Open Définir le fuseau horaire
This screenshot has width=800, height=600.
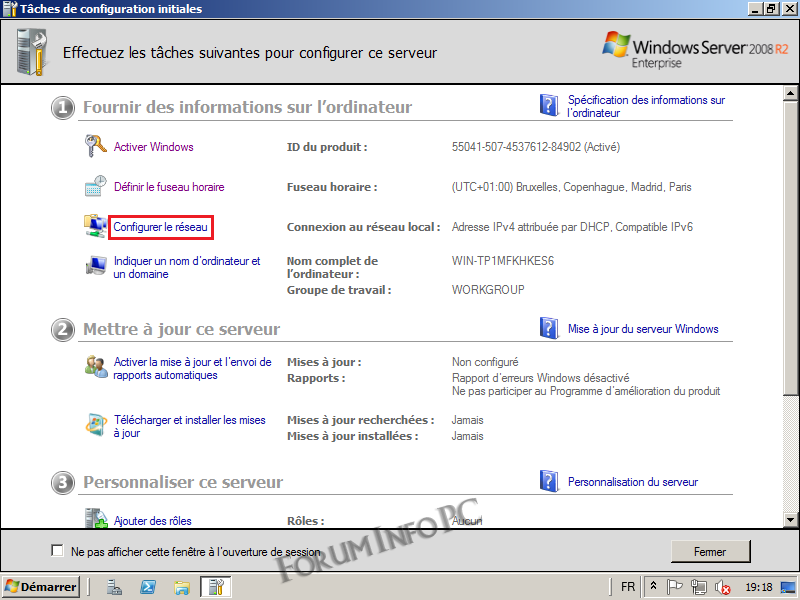tap(169, 187)
